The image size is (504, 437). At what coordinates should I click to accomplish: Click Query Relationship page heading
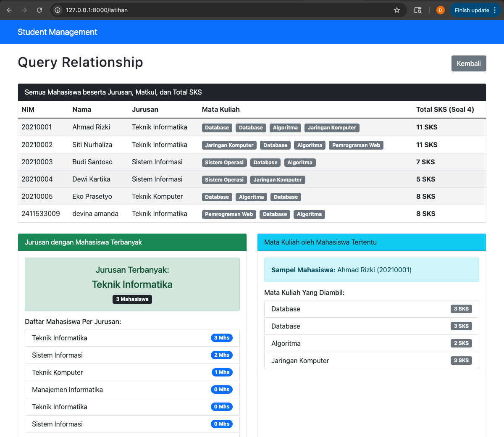point(81,62)
